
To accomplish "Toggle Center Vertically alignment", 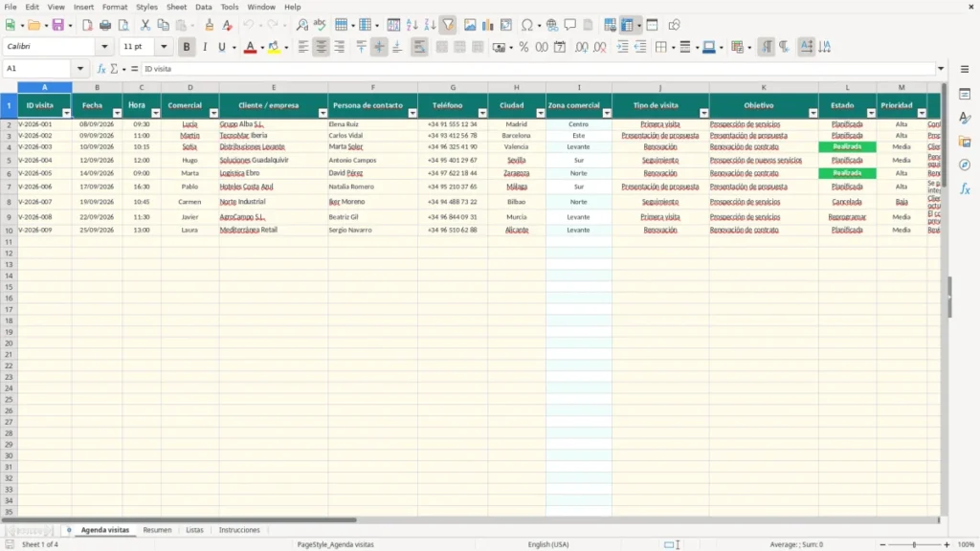I will pyautogui.click(x=379, y=47).
